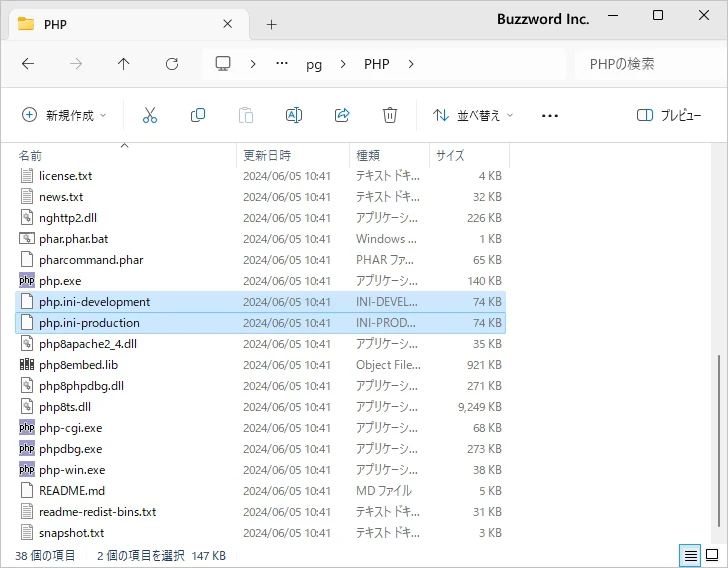Click the php.exe file icon
This screenshot has width=728, height=568.
point(27,281)
